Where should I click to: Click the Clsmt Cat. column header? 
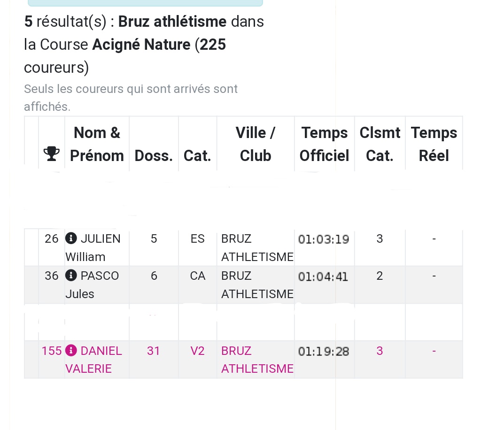(x=380, y=144)
